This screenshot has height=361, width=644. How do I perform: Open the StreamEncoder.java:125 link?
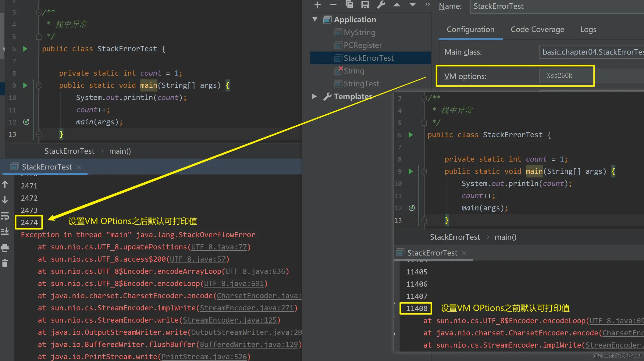pos(230,320)
